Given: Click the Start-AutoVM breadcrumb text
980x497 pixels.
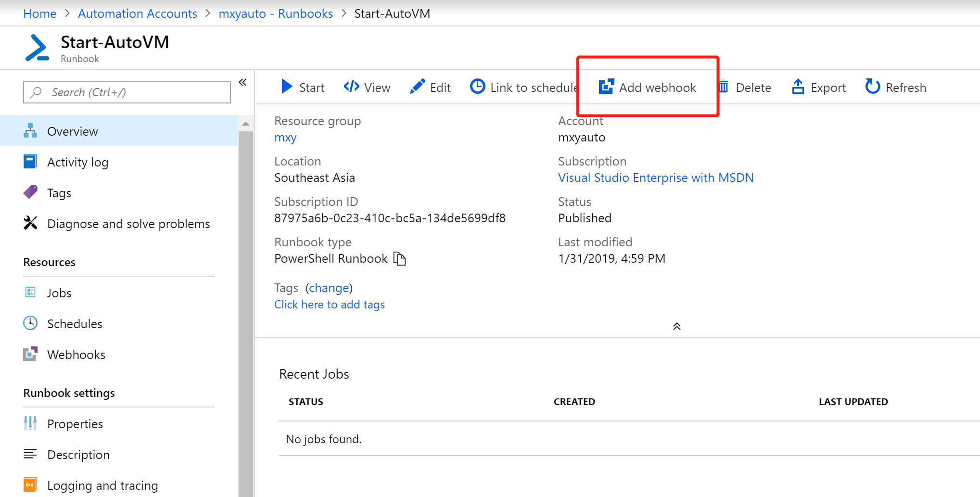Looking at the screenshot, I should click(392, 13).
